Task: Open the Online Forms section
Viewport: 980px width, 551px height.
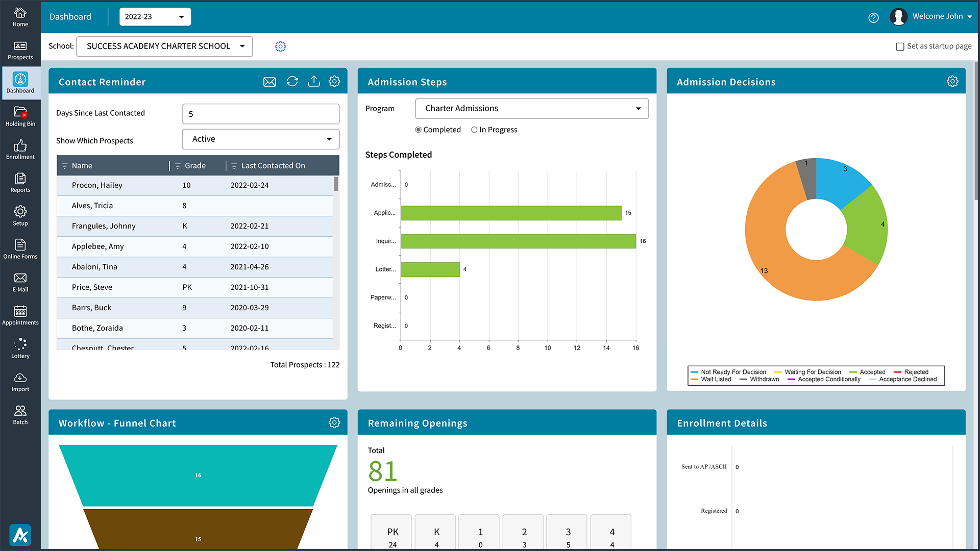Action: point(20,248)
